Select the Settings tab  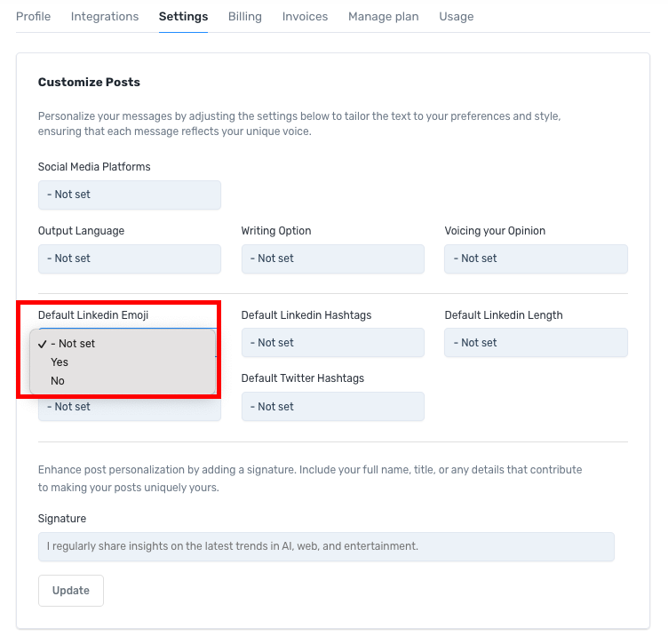(x=183, y=16)
